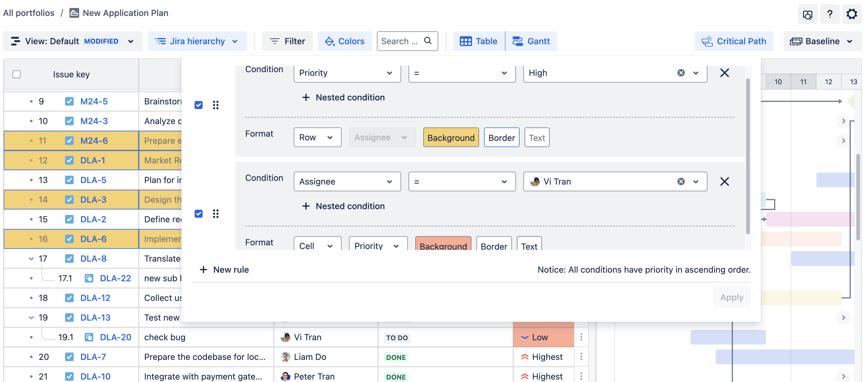The image size is (868, 382).
Task: Open the DLA-12 issue link
Action: 95,298
